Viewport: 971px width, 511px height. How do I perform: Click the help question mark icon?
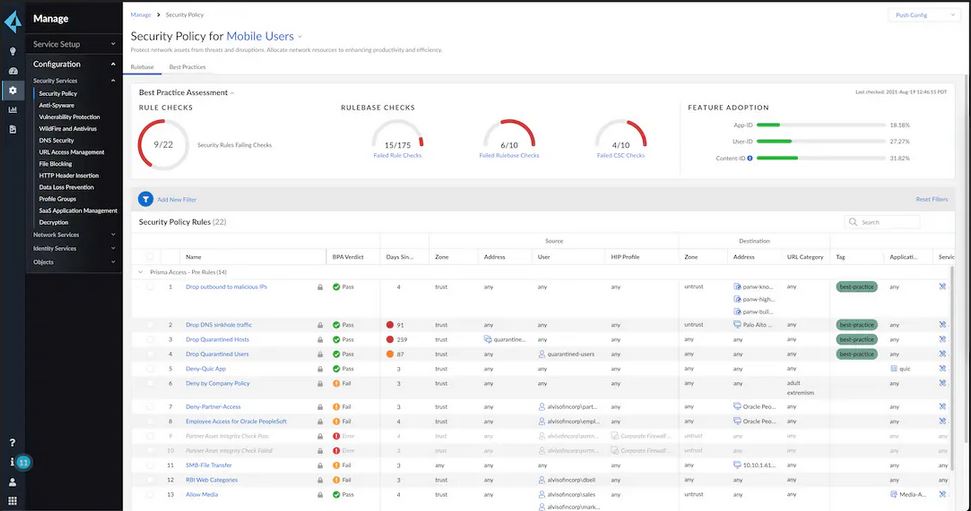(x=12, y=442)
